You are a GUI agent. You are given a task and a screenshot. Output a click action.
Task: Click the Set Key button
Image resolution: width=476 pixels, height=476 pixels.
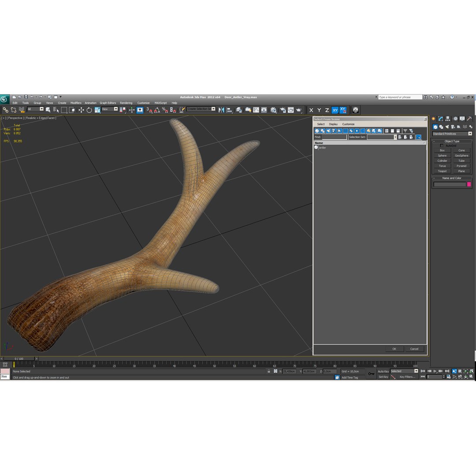click(x=383, y=377)
